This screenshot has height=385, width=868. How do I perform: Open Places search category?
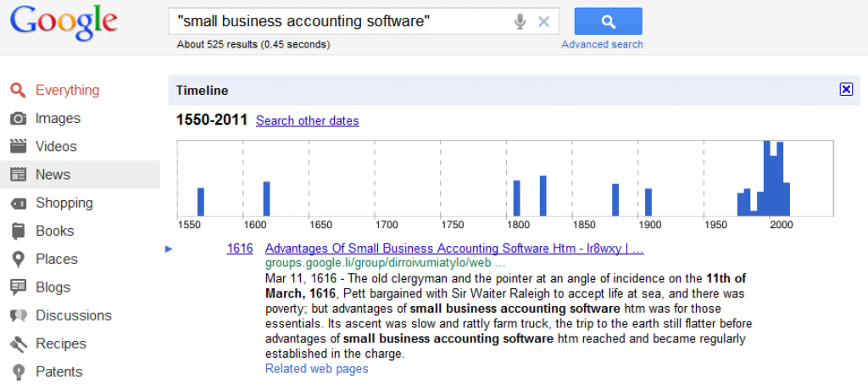point(56,259)
